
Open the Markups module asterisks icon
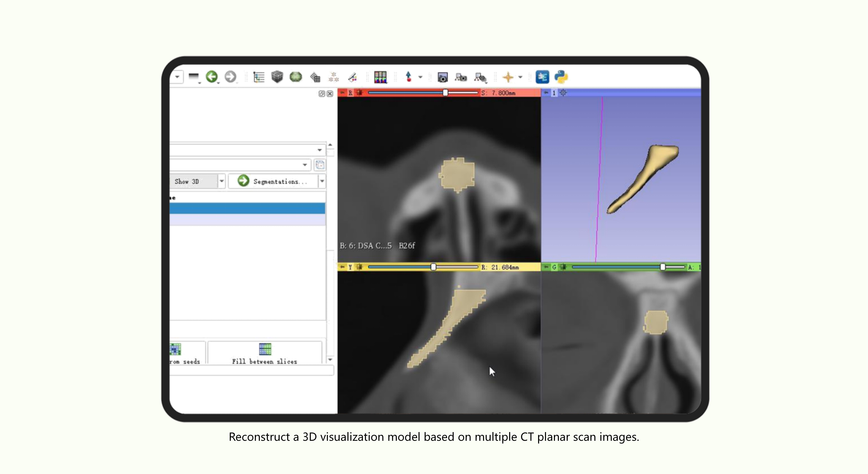tap(334, 77)
